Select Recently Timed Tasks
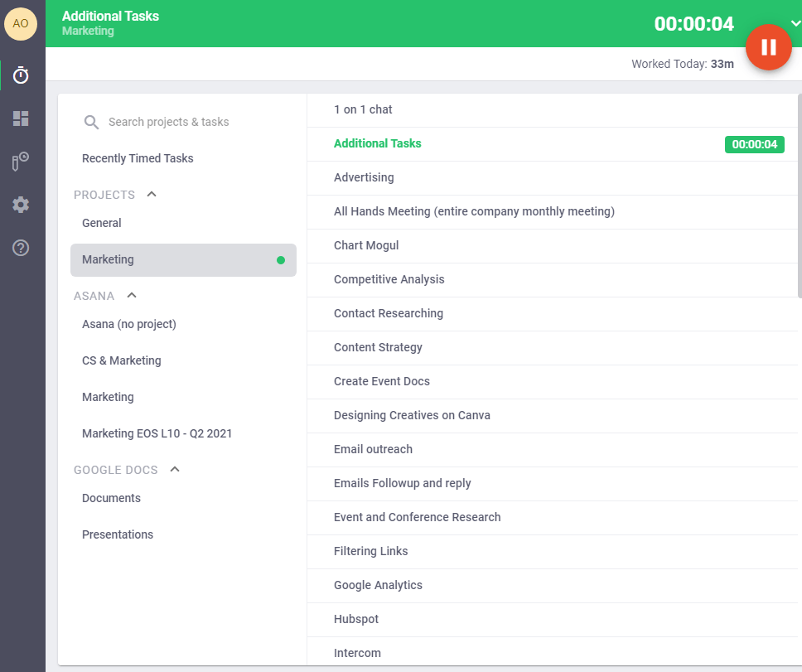 tap(138, 158)
